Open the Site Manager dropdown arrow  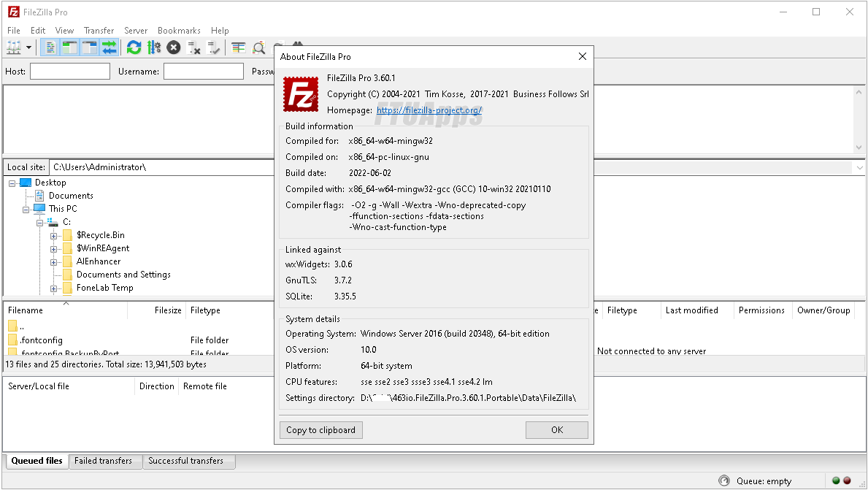click(x=28, y=47)
